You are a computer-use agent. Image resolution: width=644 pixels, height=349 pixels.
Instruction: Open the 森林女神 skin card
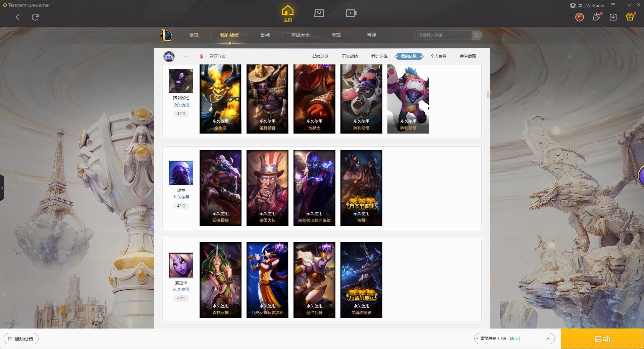[x=220, y=280]
